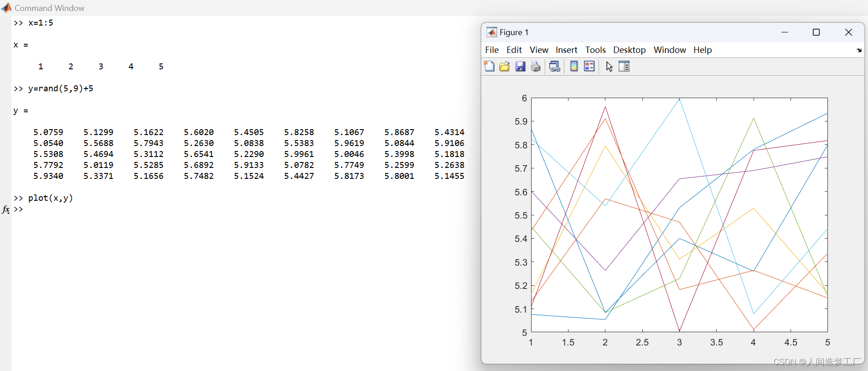Dock Figure 1 using the small arrow

859,50
